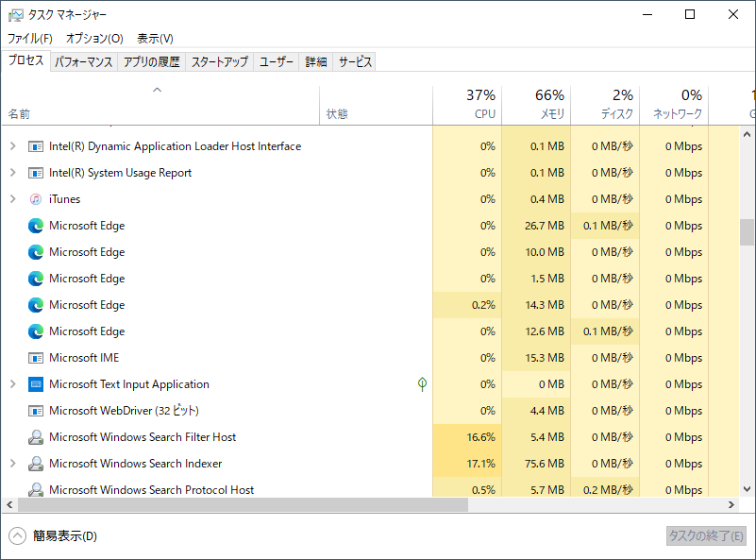Sort by the 名前 column header
Viewport: 756px width, 560px height.
pyautogui.click(x=160, y=105)
